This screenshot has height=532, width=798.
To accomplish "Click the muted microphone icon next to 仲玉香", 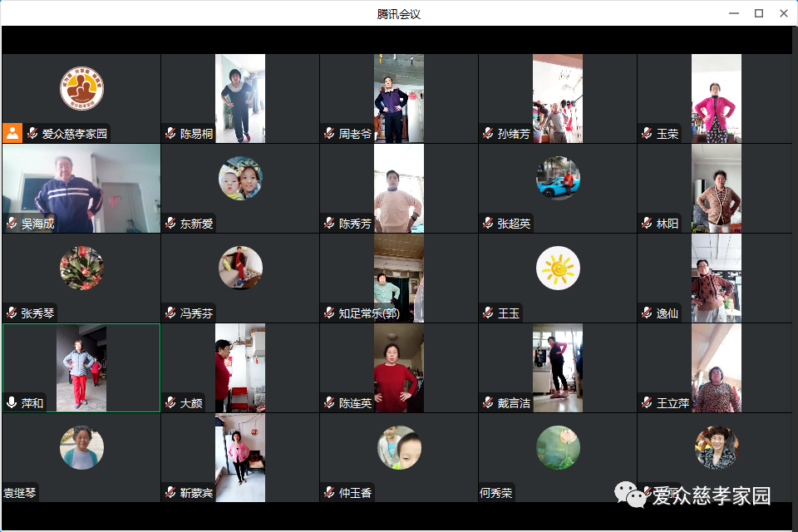I will click(329, 493).
